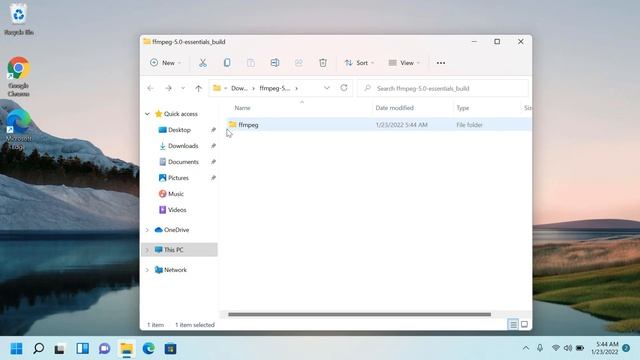This screenshot has height=360, width=640.
Task: Go forward with the forward arrow
Action: click(x=168, y=88)
